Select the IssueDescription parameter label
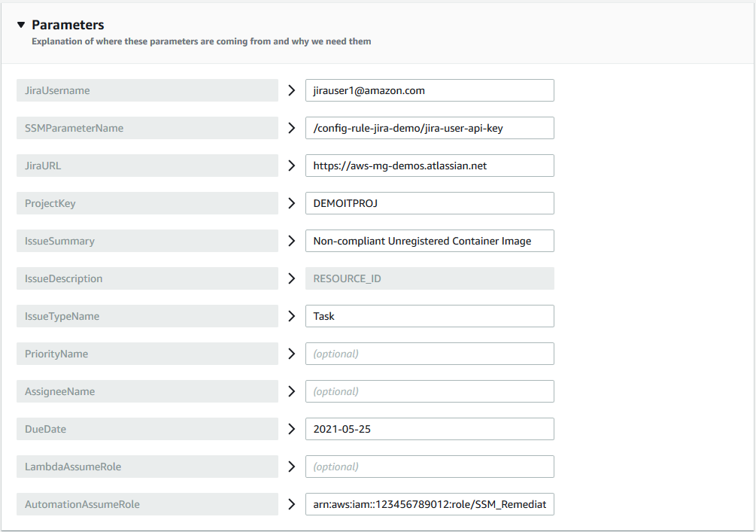The width and height of the screenshot is (756, 532). [147, 278]
